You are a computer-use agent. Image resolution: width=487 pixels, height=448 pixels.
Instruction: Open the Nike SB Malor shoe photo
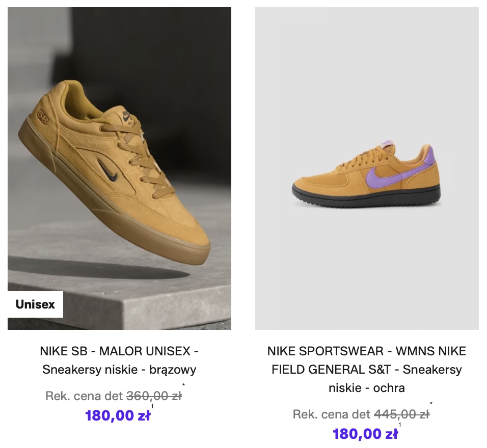point(119,168)
